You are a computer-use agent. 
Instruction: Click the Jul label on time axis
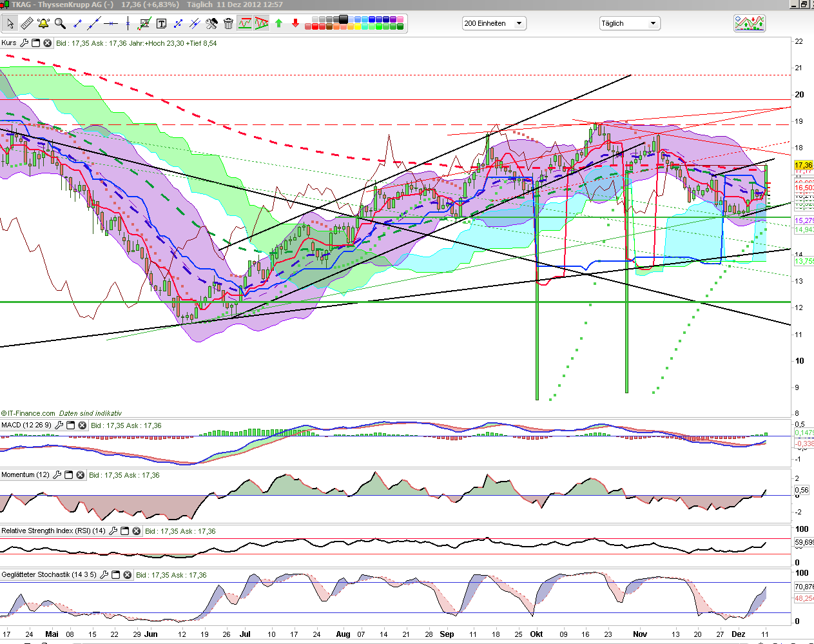pos(245,634)
